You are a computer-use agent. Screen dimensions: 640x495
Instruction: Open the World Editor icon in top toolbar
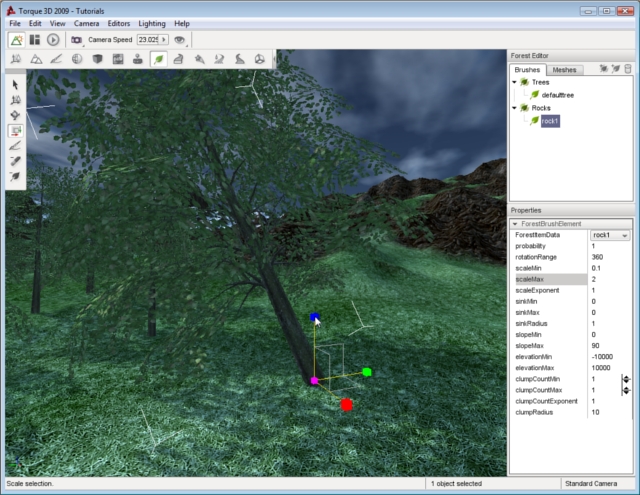[x=17, y=40]
